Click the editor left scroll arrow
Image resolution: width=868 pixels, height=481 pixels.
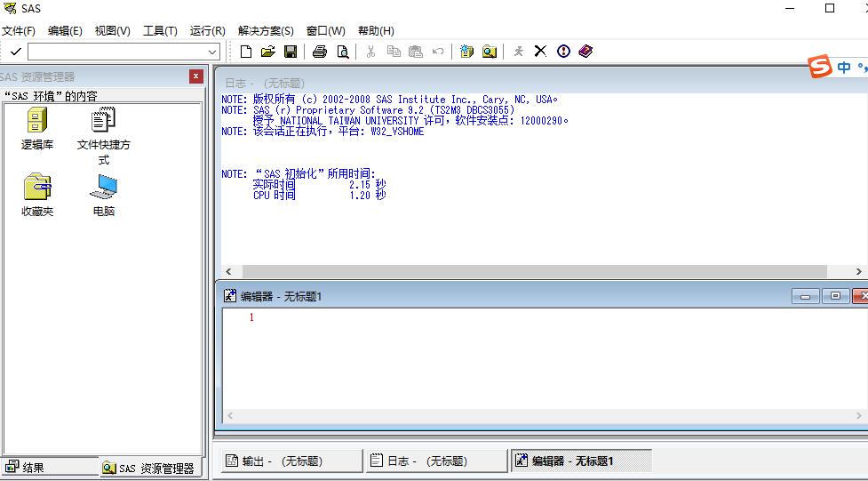(x=230, y=415)
